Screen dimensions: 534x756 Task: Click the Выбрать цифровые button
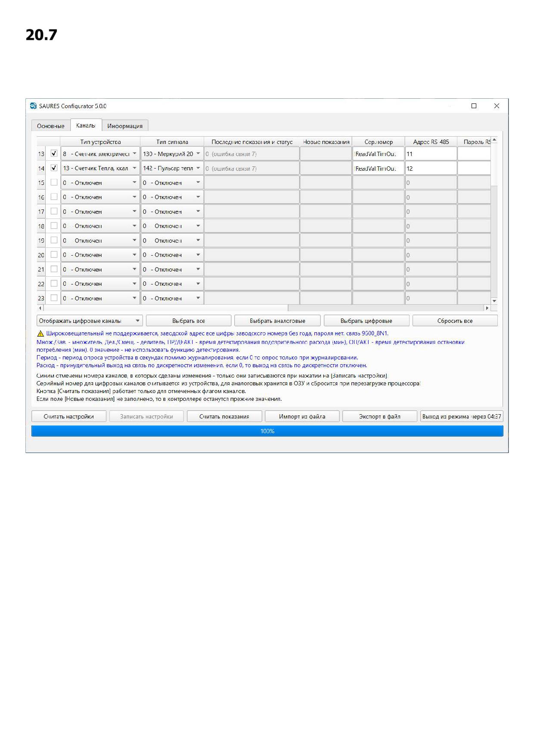click(366, 321)
